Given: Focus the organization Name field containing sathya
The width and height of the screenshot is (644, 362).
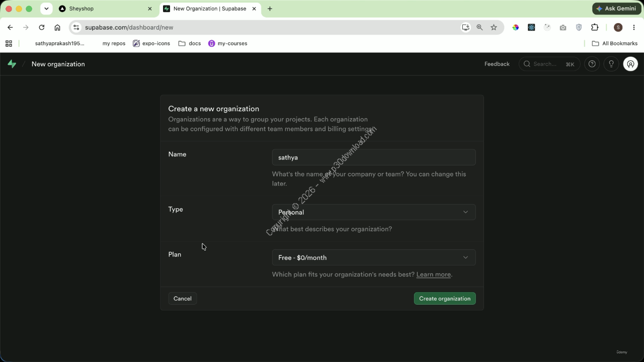Looking at the screenshot, I should (374, 157).
